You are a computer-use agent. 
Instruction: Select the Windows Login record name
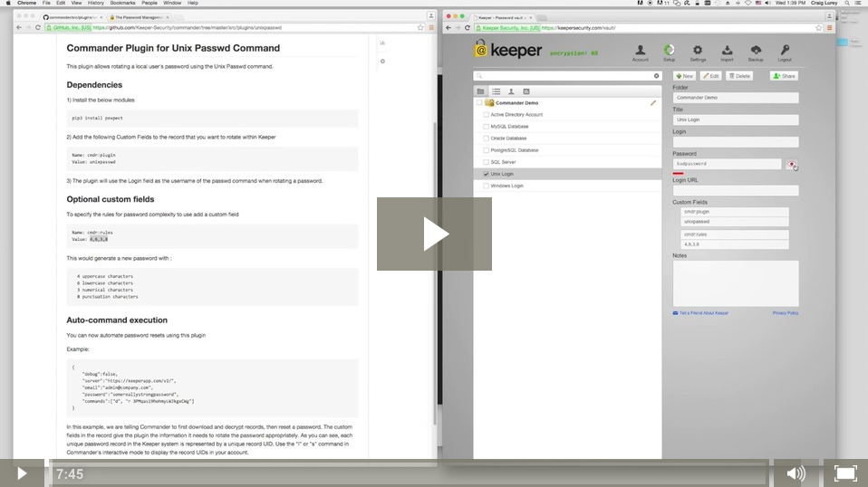point(506,186)
